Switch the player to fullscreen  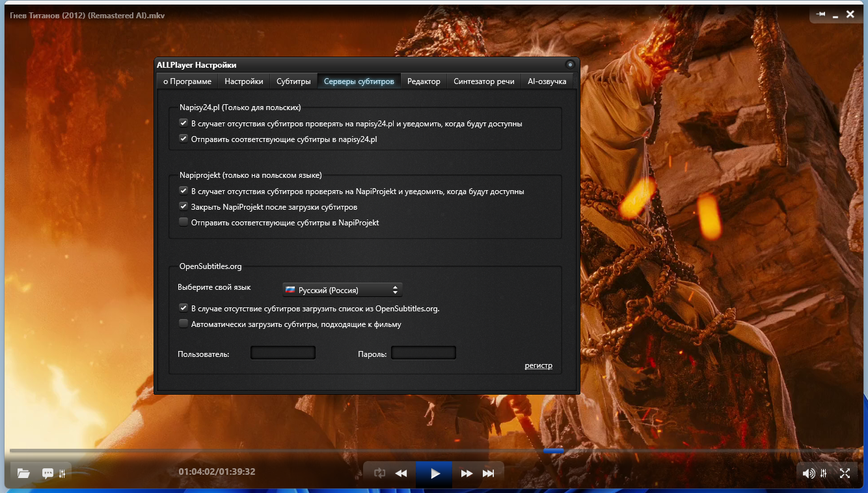click(845, 473)
